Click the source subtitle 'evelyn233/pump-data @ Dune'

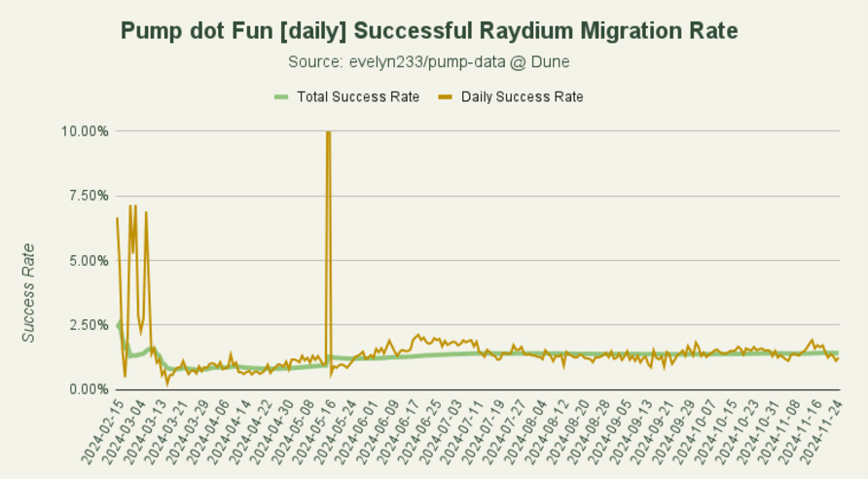tap(459, 61)
